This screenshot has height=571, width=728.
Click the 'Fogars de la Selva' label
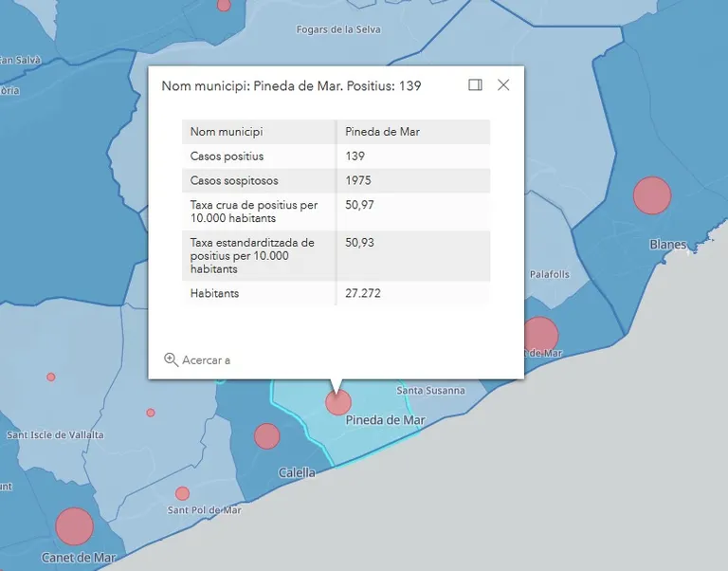pyautogui.click(x=338, y=29)
